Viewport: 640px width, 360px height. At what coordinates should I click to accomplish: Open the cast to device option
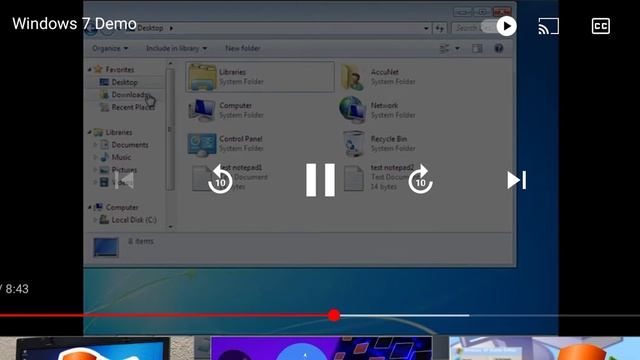tap(549, 26)
